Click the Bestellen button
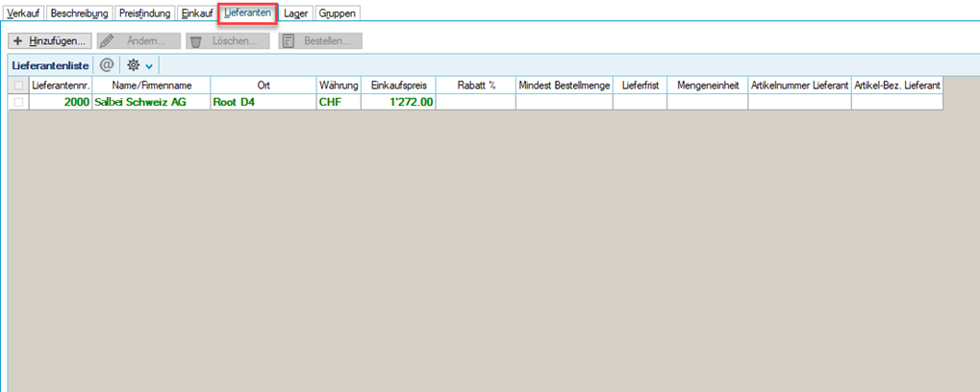 point(320,41)
